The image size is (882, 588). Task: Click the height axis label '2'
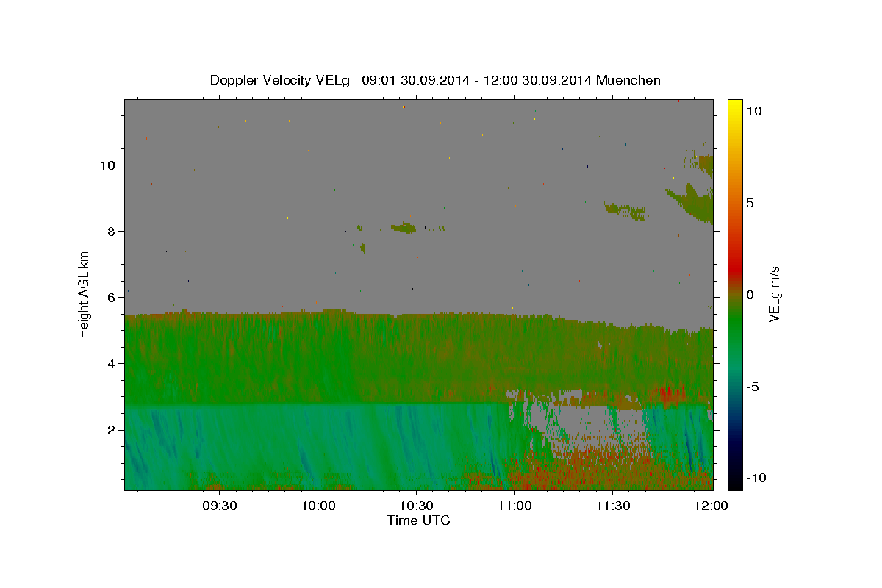tap(112, 429)
